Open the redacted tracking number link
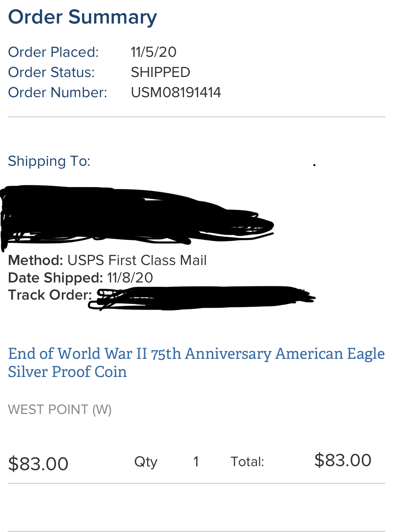 [202, 298]
